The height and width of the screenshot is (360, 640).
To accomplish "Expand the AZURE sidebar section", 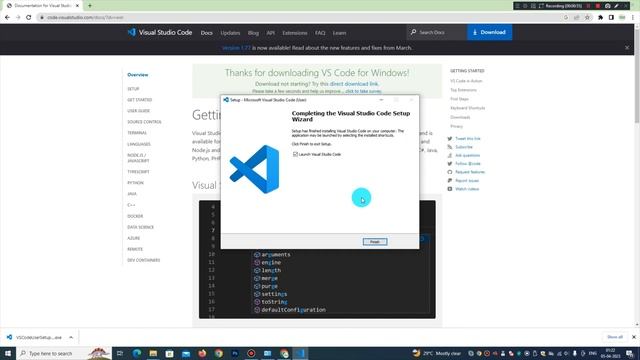I will pos(133,238).
